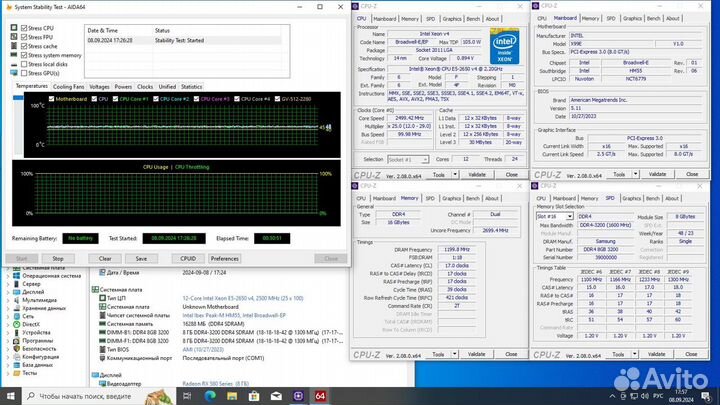The image size is (720, 405).
Task: Click the volume speaker tray icon
Action: coord(645,396)
